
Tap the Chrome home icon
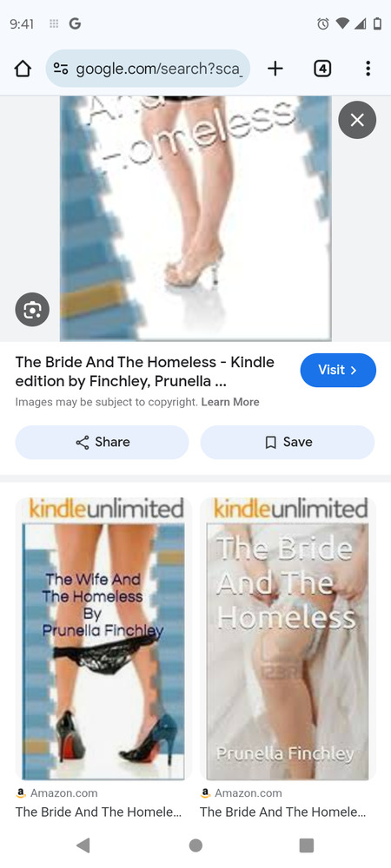click(x=22, y=69)
